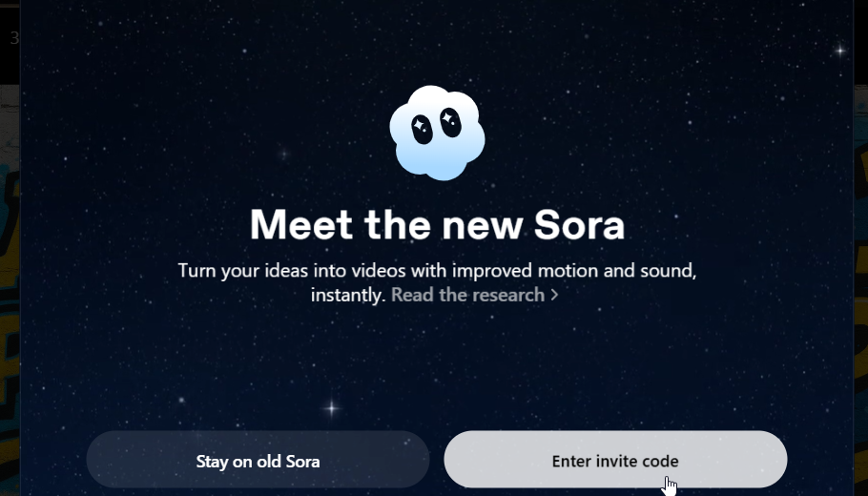868x496 pixels.
Task: Click the word Sora in the heading
Action: 578,225
